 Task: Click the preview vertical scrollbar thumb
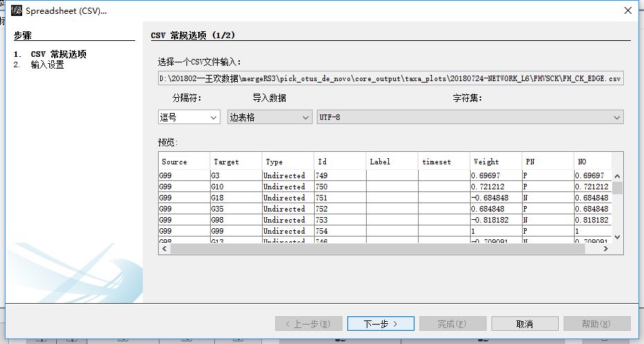[617, 188]
